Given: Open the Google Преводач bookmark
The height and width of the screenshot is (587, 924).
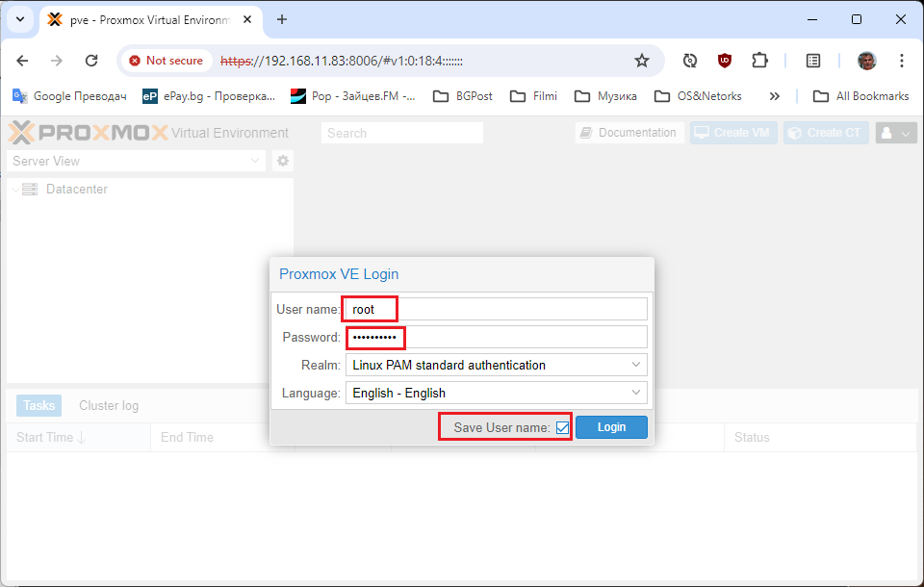Looking at the screenshot, I should click(69, 96).
